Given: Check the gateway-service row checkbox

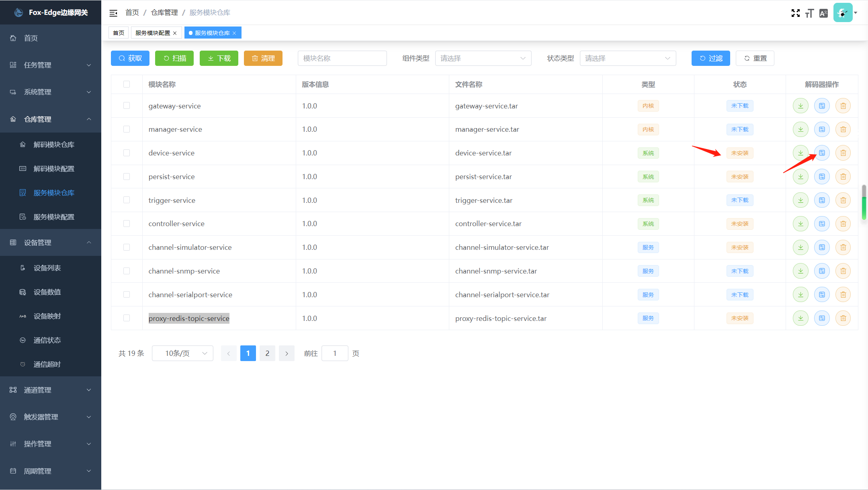Looking at the screenshot, I should point(127,106).
